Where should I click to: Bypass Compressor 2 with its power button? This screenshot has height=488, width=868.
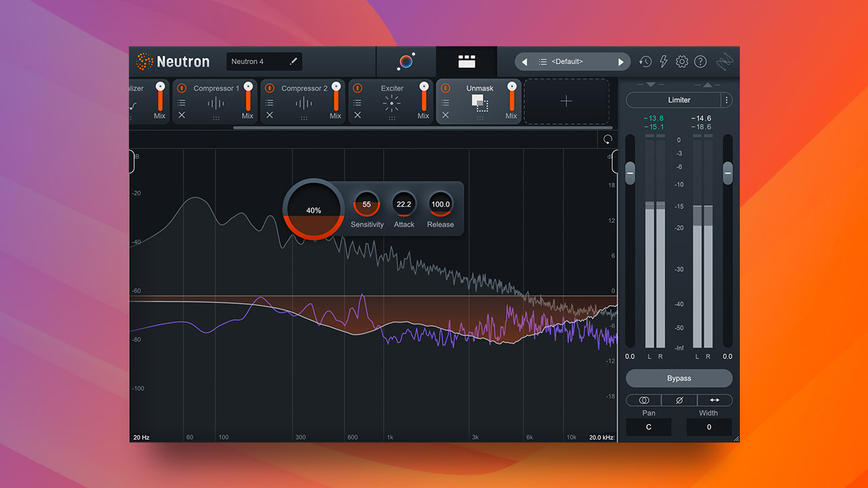(x=270, y=88)
